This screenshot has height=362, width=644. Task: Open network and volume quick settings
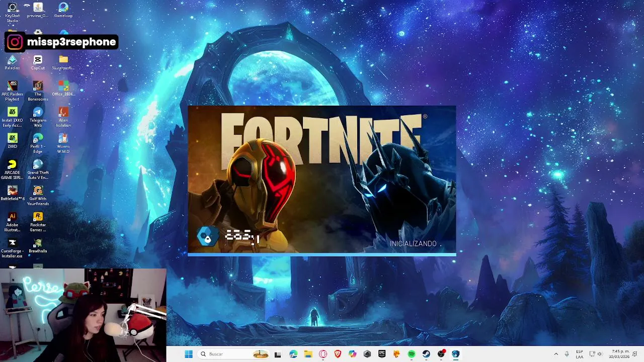point(596,354)
